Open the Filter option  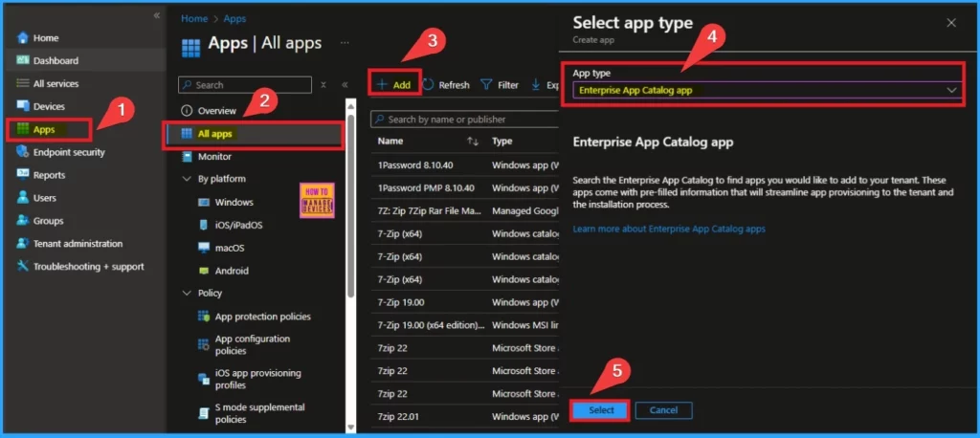click(500, 85)
